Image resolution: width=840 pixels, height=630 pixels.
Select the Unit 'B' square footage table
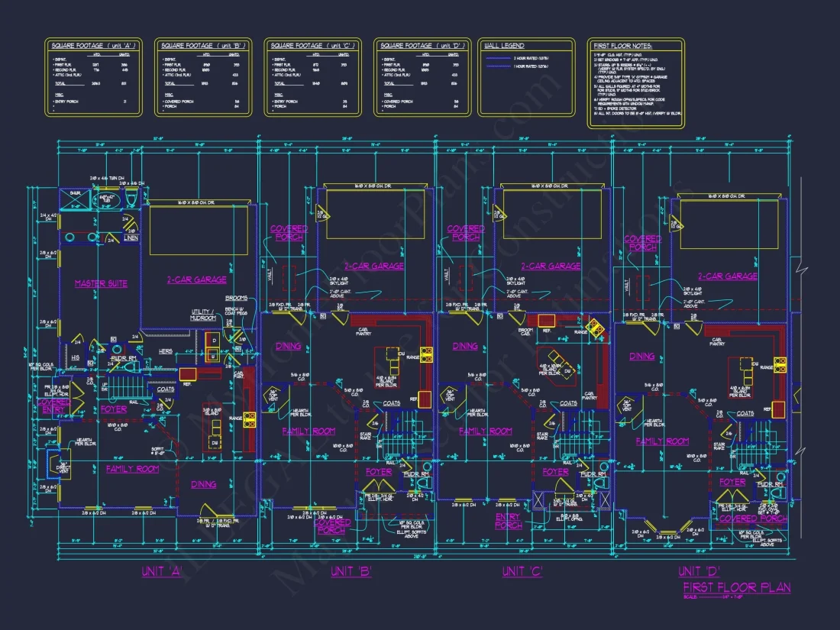click(203, 77)
